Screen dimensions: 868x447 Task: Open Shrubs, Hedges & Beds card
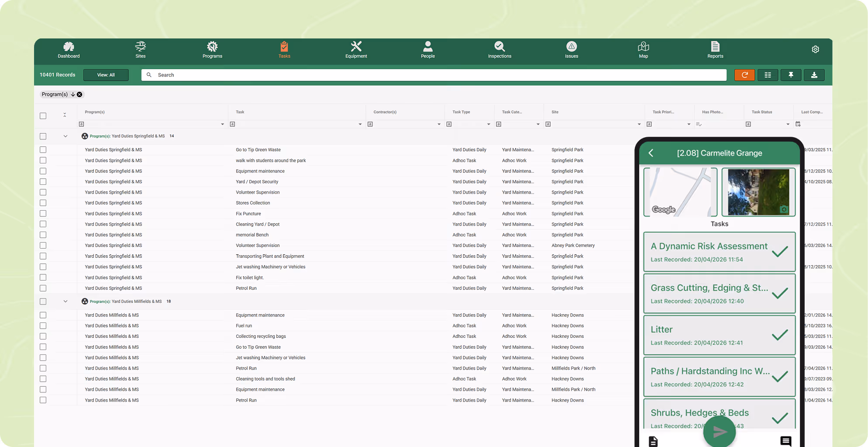coord(719,414)
